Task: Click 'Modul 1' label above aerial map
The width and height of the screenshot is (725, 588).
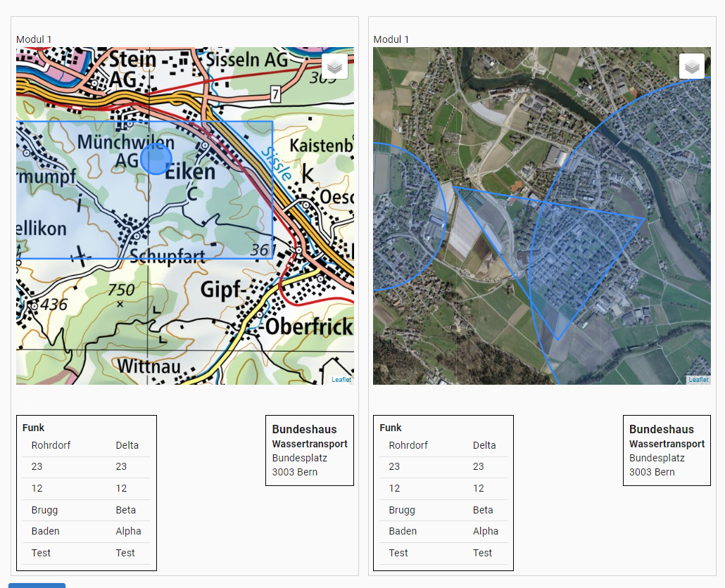Action: (x=391, y=39)
